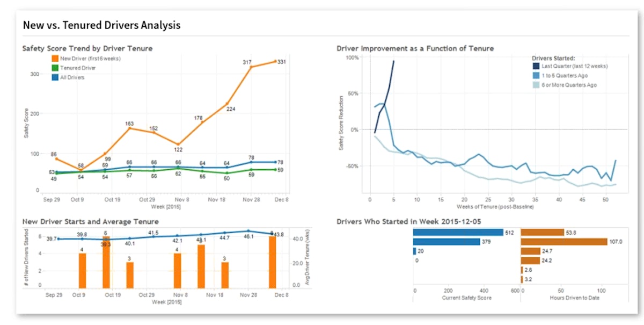Select the data point labeled 224
Viewport: 644px width, 325px height.
[226, 103]
